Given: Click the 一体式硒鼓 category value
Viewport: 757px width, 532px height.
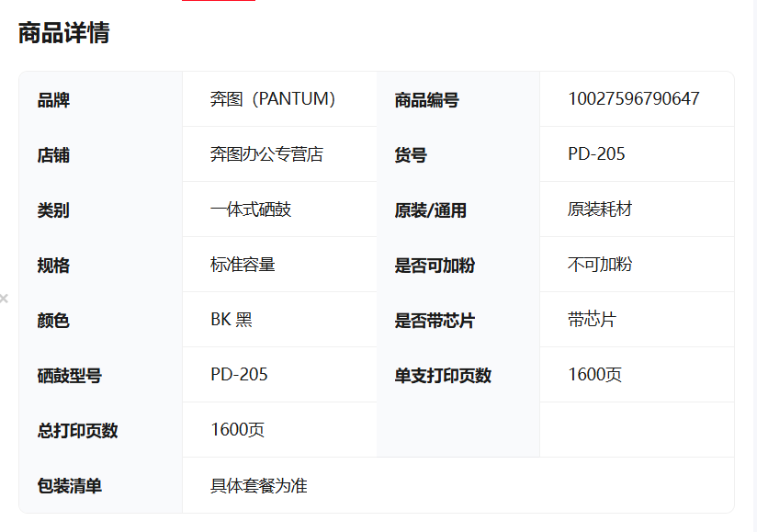Looking at the screenshot, I should [251, 209].
